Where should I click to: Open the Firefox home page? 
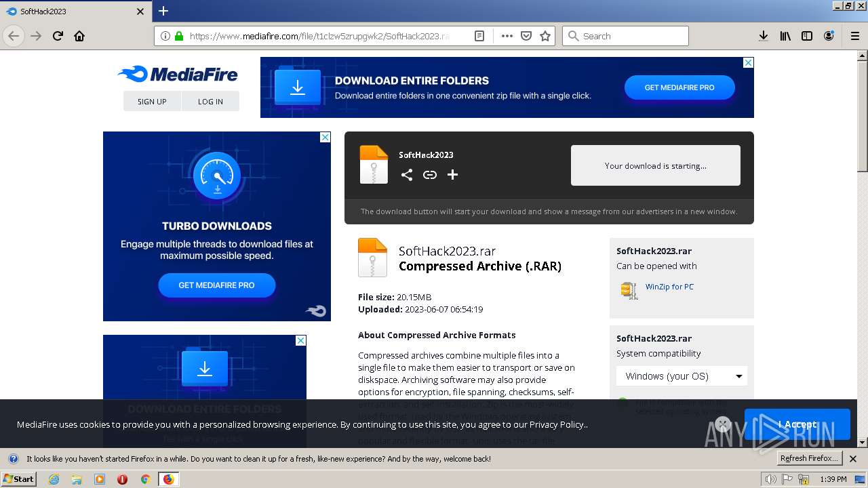click(79, 36)
